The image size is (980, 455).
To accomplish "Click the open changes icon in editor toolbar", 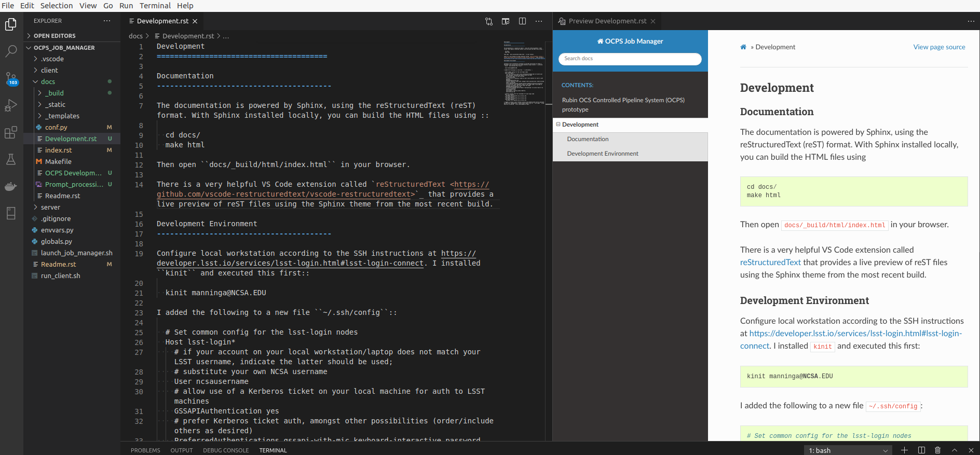I will tap(489, 21).
